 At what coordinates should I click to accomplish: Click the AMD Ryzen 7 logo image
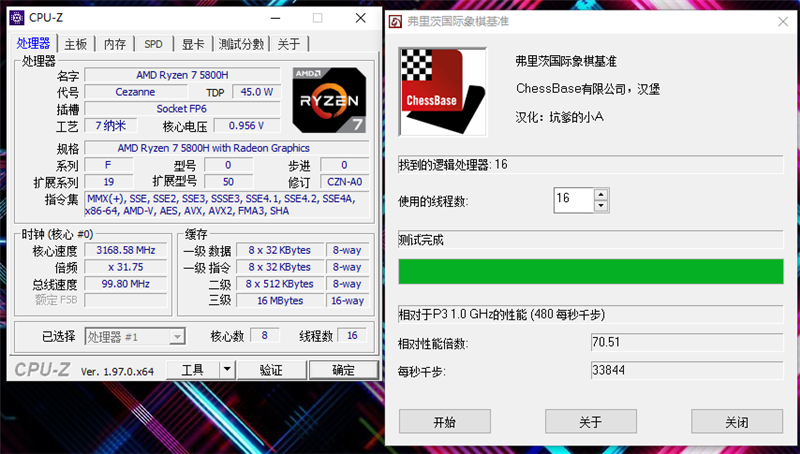[x=329, y=100]
